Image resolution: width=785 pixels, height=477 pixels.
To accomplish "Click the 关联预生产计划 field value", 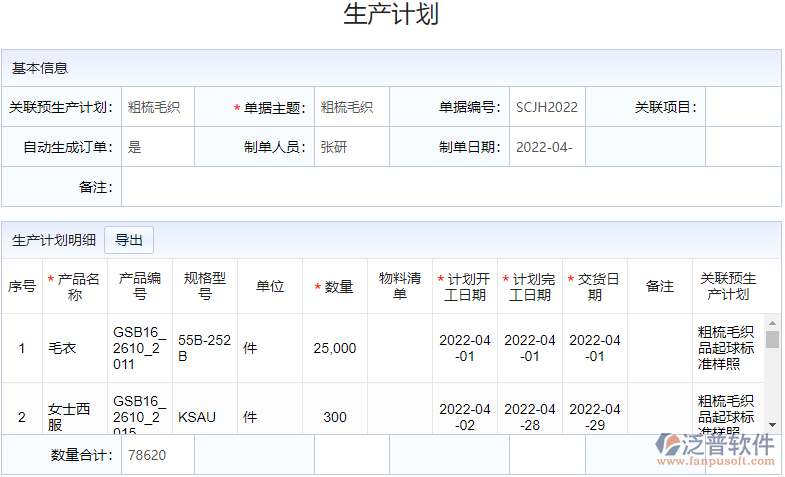I will (x=158, y=107).
